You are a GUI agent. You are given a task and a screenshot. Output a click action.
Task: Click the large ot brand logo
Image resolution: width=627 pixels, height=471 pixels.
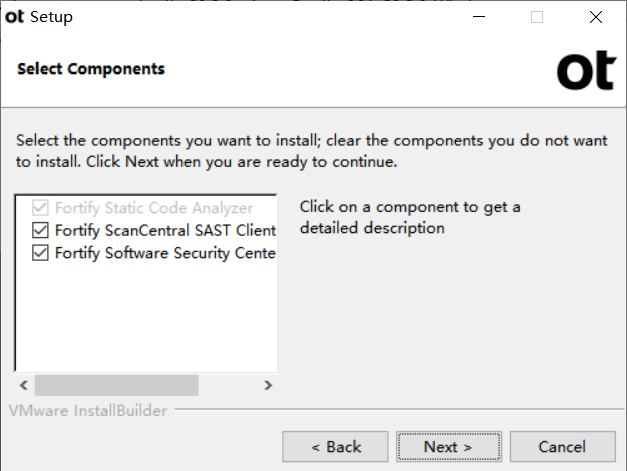click(586, 70)
